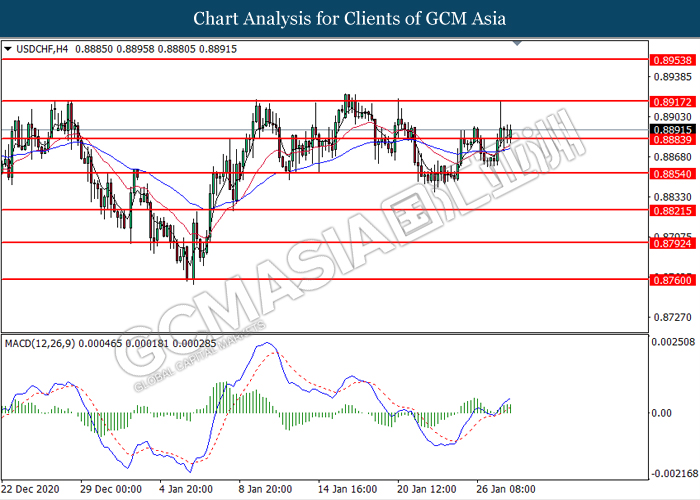
Task: Select the 0.87924 support price tag
Action: point(672,243)
